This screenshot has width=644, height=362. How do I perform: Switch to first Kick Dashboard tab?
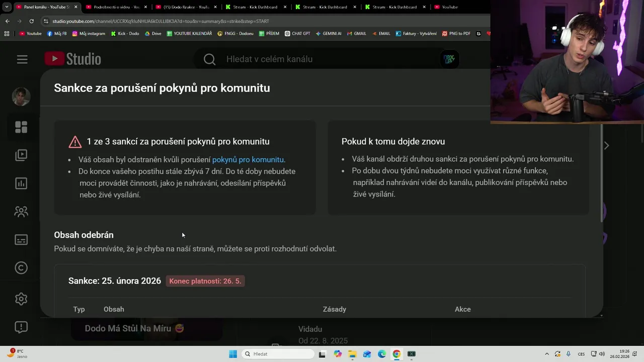click(x=255, y=7)
